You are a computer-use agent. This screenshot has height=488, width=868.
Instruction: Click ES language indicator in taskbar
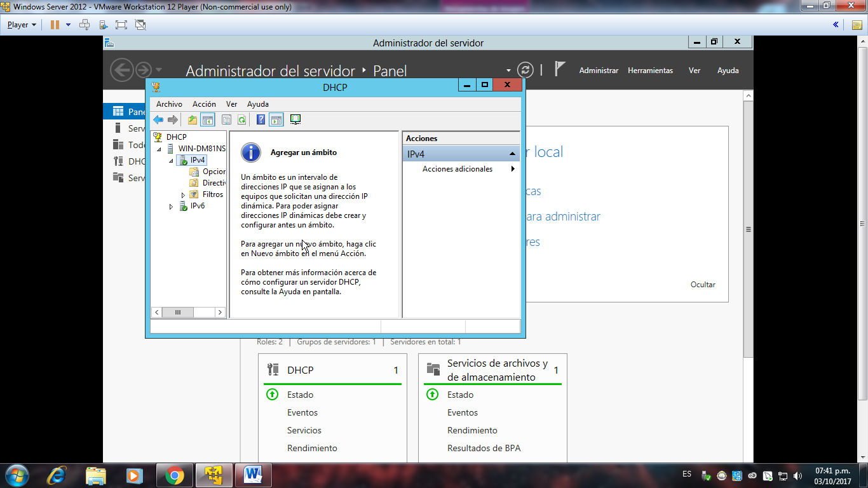(687, 474)
